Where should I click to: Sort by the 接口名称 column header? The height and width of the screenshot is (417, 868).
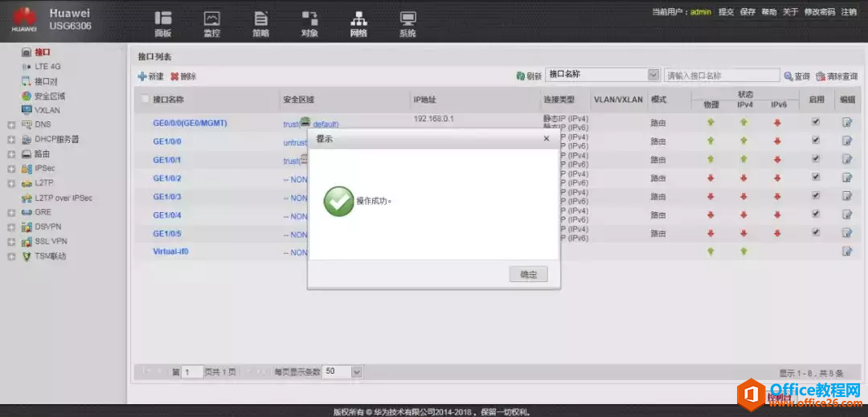[168, 100]
